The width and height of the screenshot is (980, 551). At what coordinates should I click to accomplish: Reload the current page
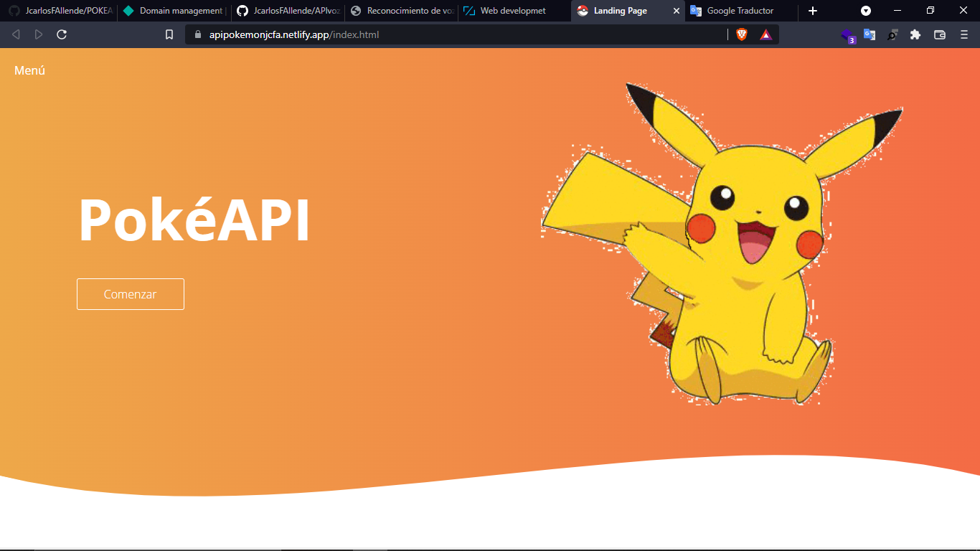click(62, 34)
